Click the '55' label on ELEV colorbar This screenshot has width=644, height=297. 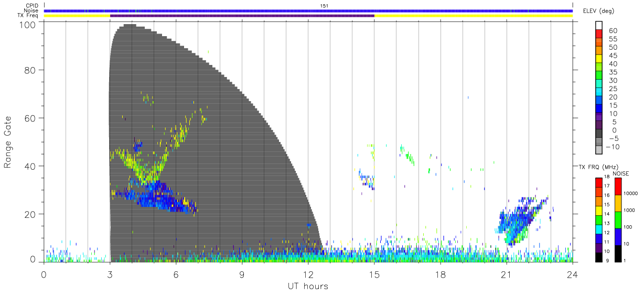coord(612,39)
